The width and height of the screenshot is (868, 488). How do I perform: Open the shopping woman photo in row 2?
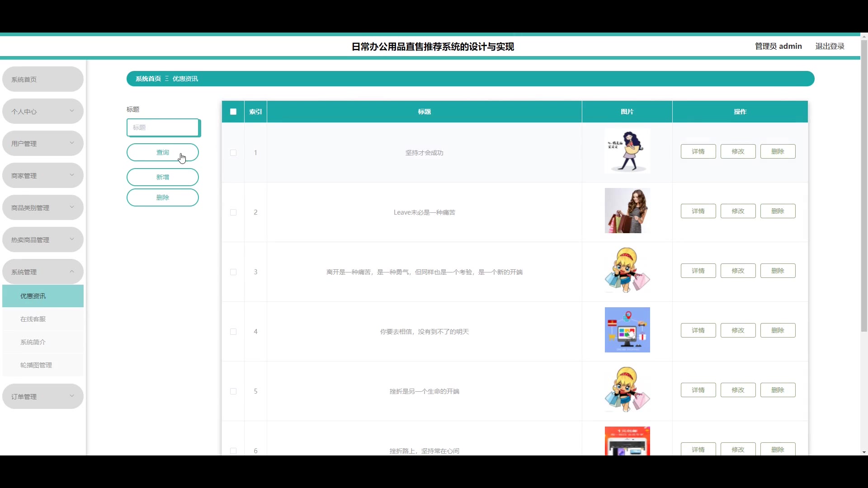pyautogui.click(x=627, y=211)
